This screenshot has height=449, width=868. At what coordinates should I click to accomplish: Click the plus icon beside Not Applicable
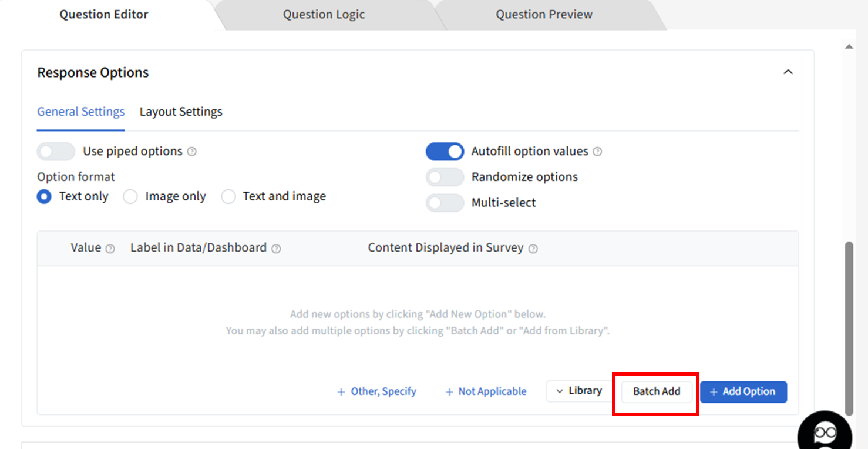[x=449, y=392]
